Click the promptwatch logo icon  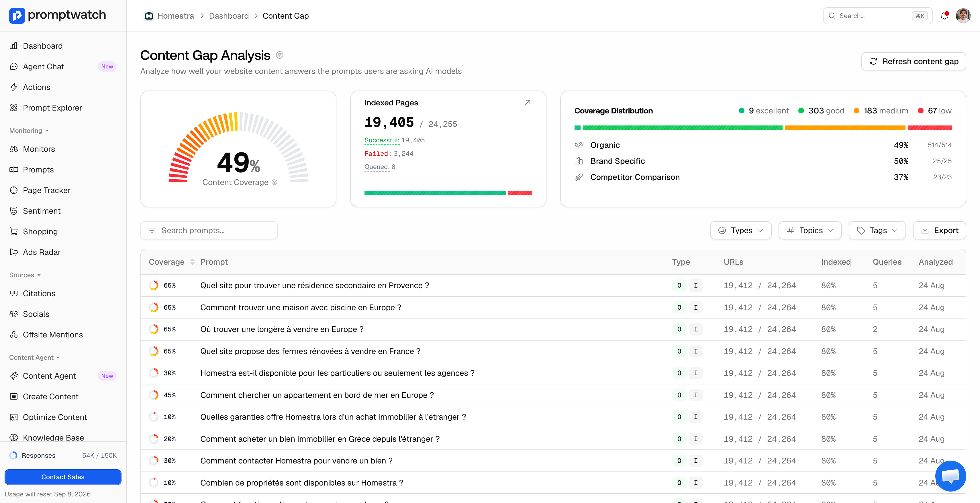click(x=17, y=15)
